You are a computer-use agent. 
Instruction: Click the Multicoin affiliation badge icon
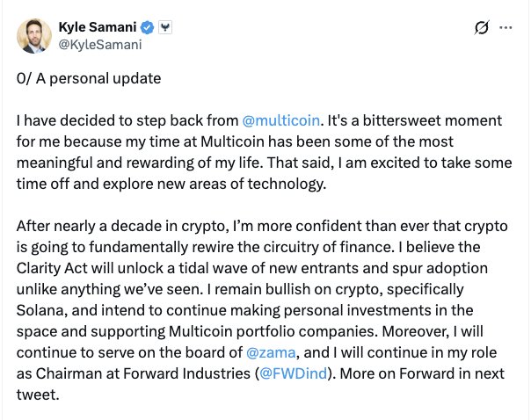click(x=166, y=27)
